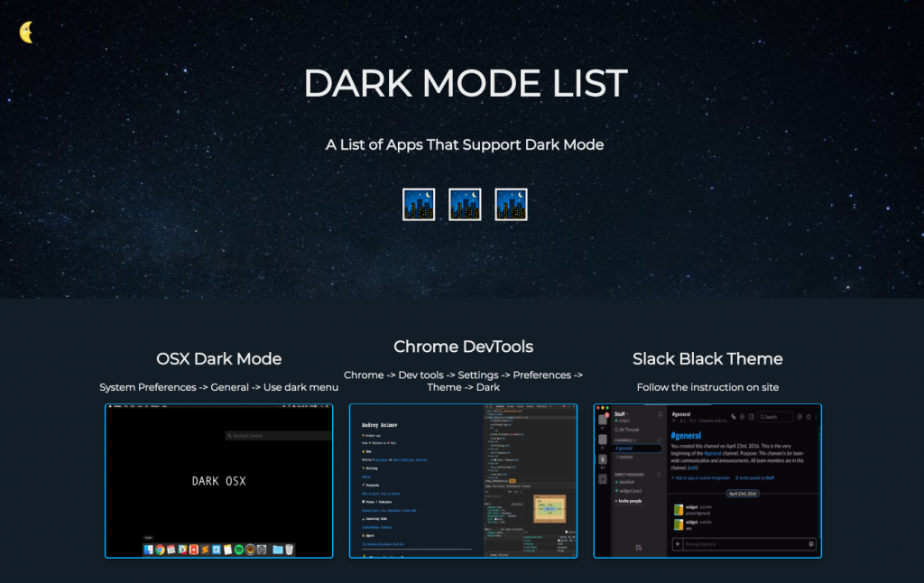
Task: Open the Chrome DevTools screenshot thumbnail
Action: coord(463,481)
